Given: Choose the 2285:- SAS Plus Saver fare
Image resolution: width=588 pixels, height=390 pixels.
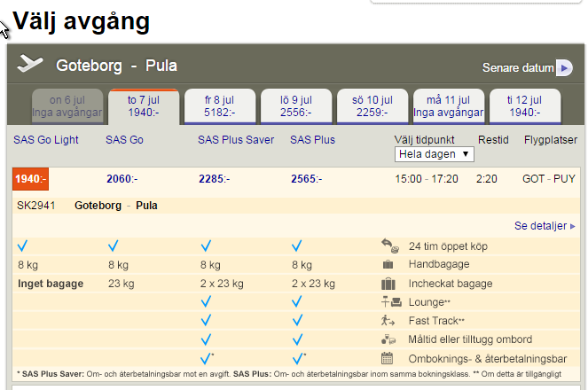Looking at the screenshot, I should click(214, 179).
